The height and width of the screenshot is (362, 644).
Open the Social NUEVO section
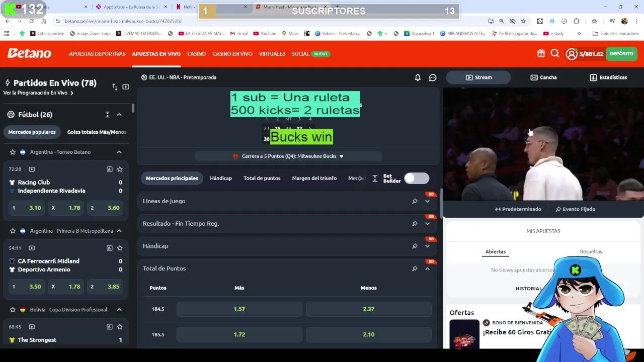(x=310, y=54)
